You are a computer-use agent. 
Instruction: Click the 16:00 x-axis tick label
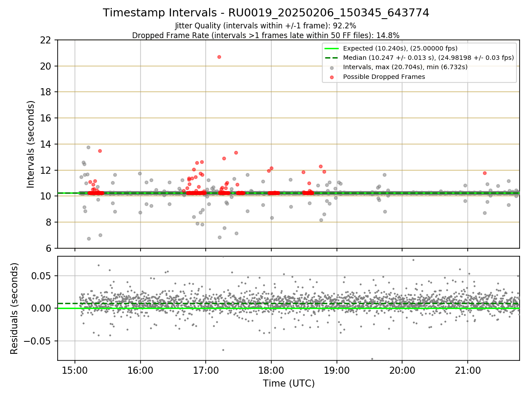click(140, 370)
